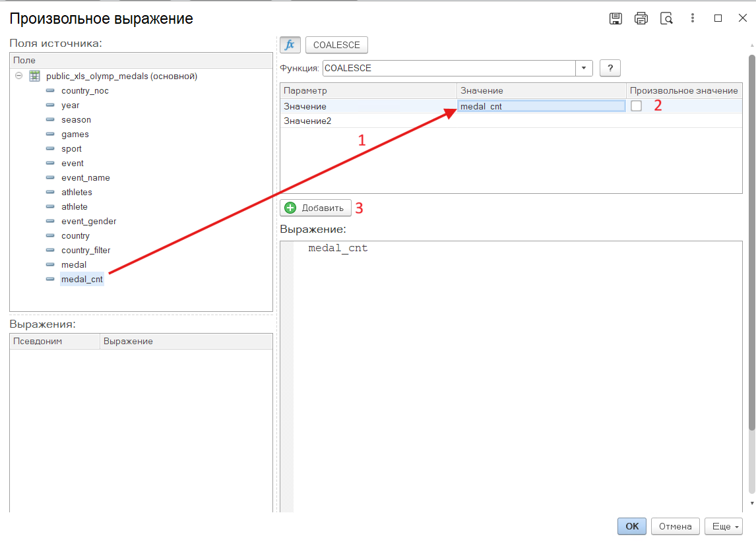This screenshot has height=542, width=756.
Task: Click the question mark help button
Action: [610, 68]
